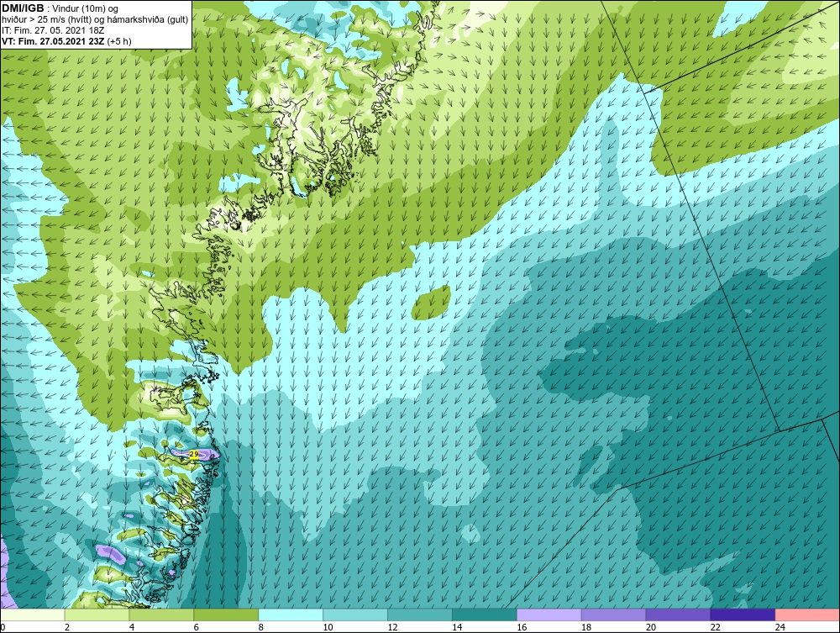Screen dimensions: 840x633
Task: Select the 12-14 m/s teal swatch
Action: point(420,615)
